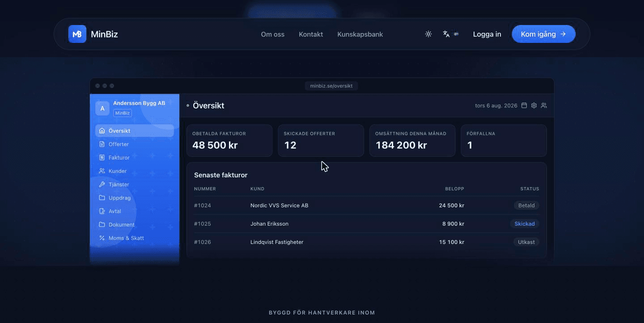The height and width of the screenshot is (323, 644).
Task: Click the Senaste fakturor heading
Action: pos(221,175)
